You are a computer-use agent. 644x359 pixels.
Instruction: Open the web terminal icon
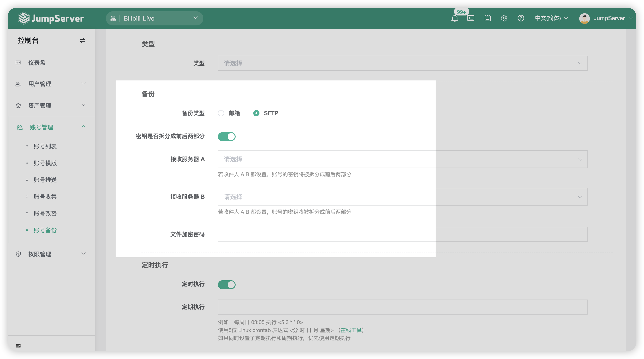471,18
